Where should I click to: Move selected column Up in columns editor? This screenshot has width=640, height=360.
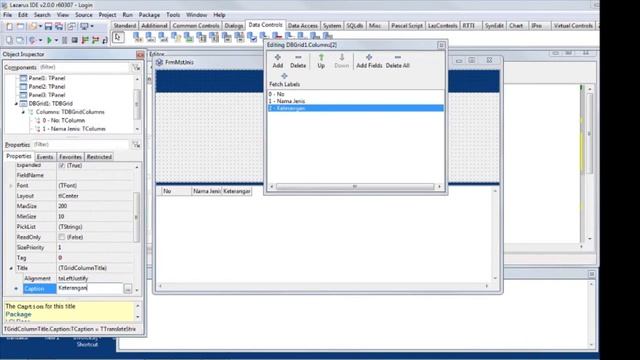pyautogui.click(x=321, y=57)
